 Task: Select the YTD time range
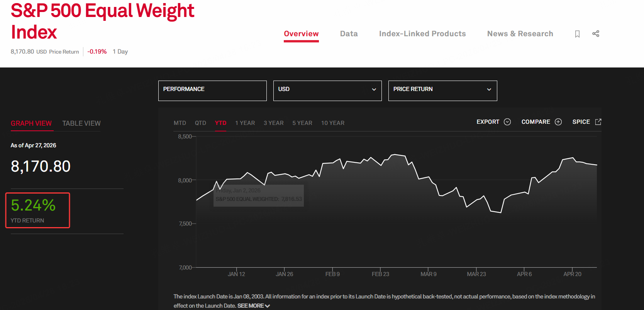pyautogui.click(x=221, y=123)
